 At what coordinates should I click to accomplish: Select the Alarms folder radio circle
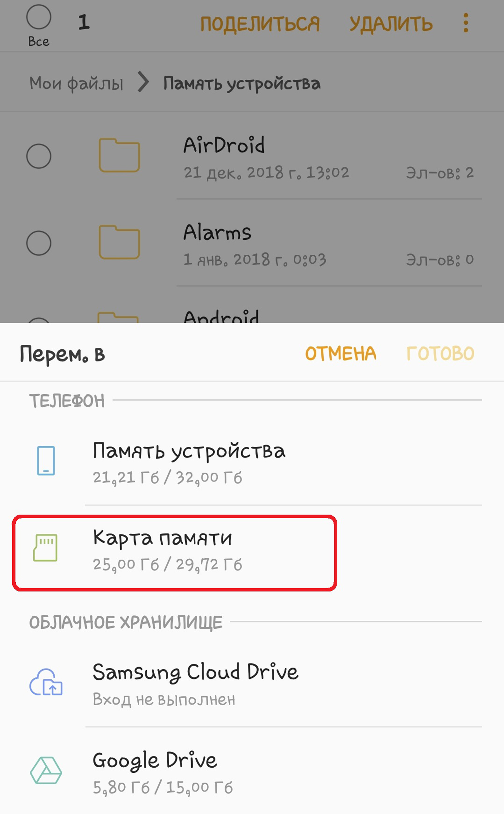(x=39, y=243)
